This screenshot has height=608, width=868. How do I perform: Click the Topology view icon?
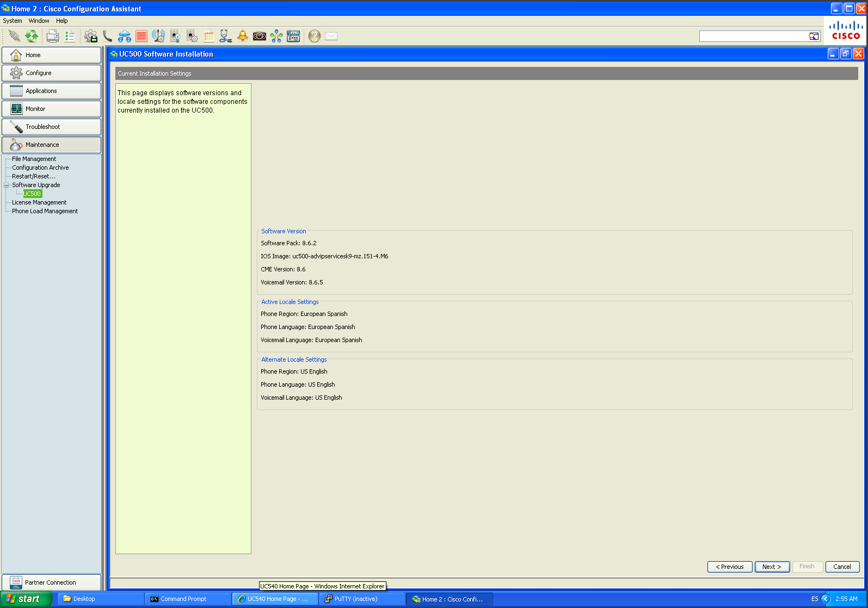[276, 36]
